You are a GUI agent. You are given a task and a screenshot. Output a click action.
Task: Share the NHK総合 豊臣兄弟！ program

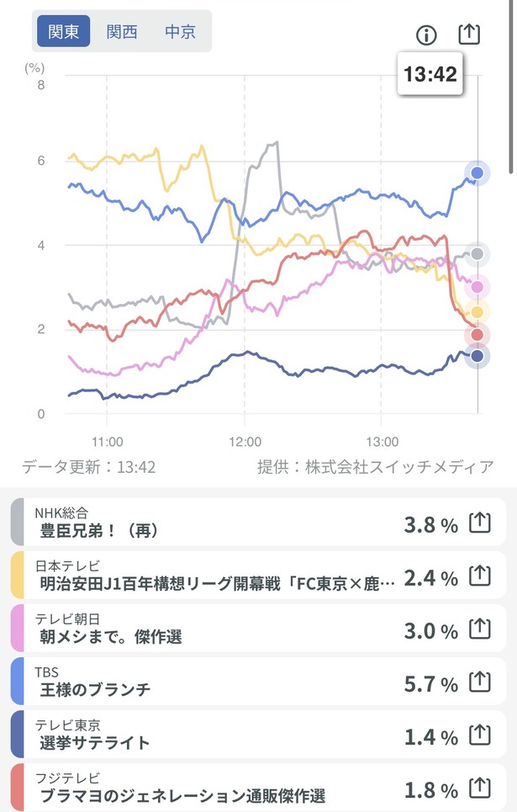(480, 525)
